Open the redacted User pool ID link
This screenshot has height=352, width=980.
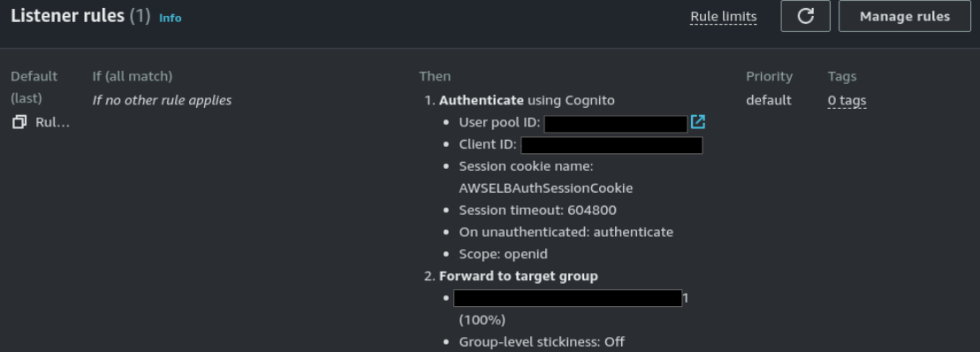tap(616, 124)
